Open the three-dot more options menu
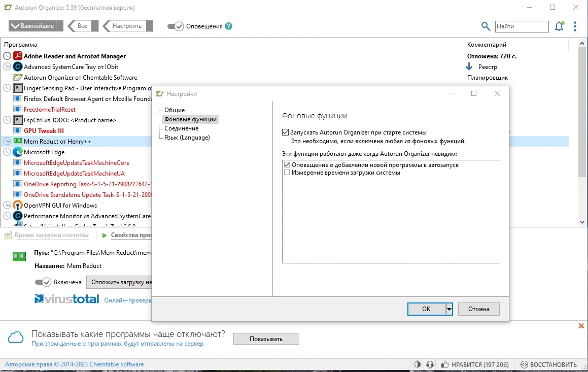The width and height of the screenshot is (588, 372). coord(575,26)
